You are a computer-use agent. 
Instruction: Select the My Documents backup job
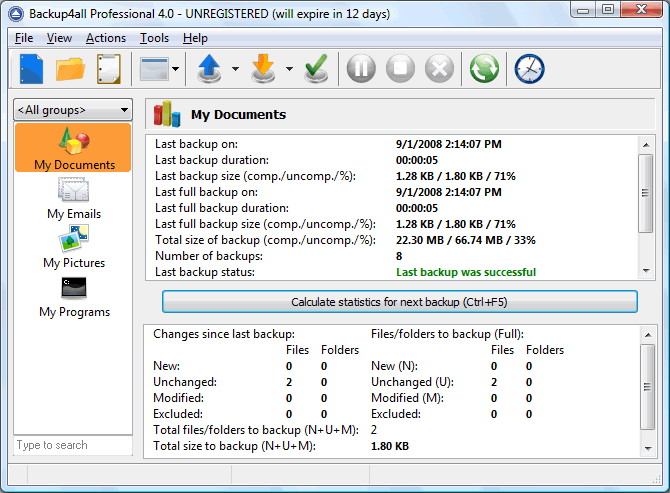[73, 148]
